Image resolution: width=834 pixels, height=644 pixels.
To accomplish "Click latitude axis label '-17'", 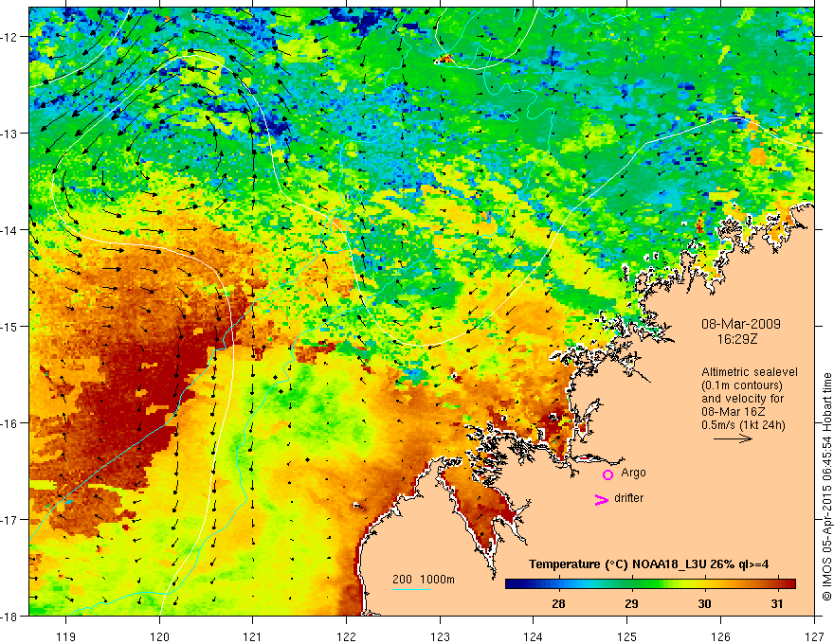I will coord(9,519).
